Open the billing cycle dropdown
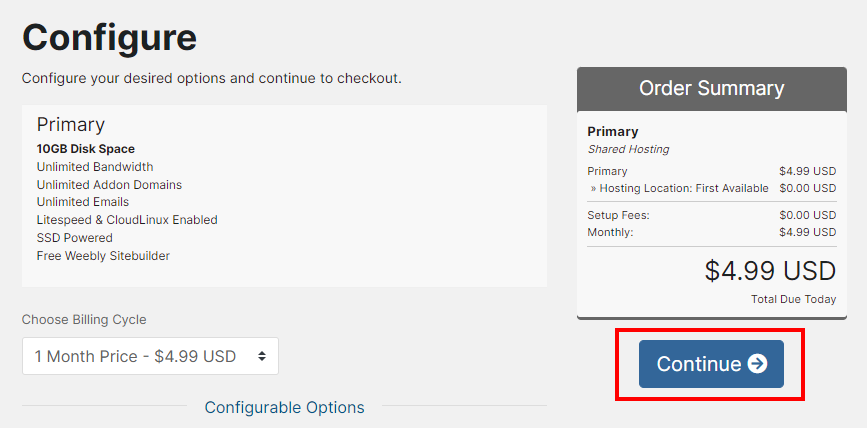Viewport: 867px width, 428px height. [x=150, y=356]
